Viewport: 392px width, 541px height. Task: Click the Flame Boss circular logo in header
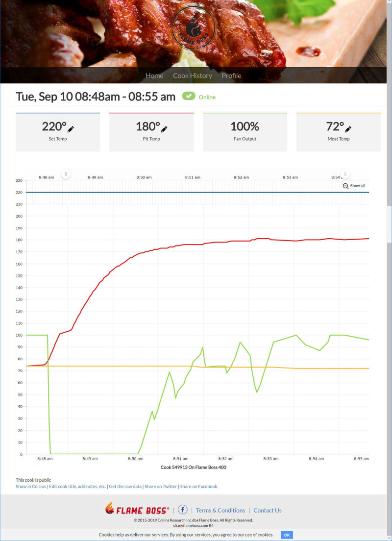(x=193, y=27)
